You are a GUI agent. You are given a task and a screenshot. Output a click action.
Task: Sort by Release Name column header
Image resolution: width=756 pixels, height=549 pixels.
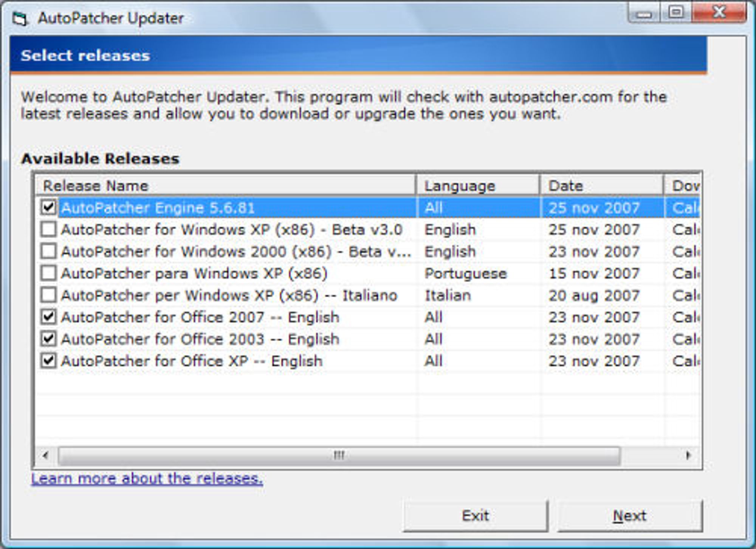click(226, 186)
